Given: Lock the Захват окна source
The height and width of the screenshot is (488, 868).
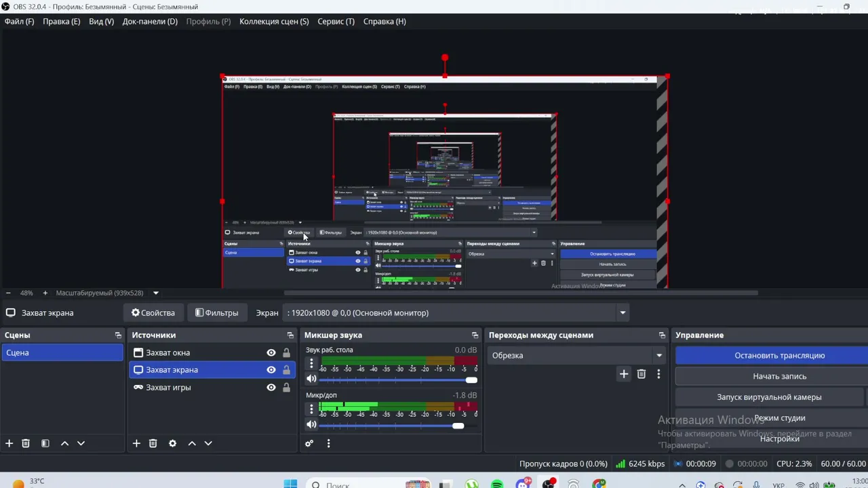Looking at the screenshot, I should point(286,352).
